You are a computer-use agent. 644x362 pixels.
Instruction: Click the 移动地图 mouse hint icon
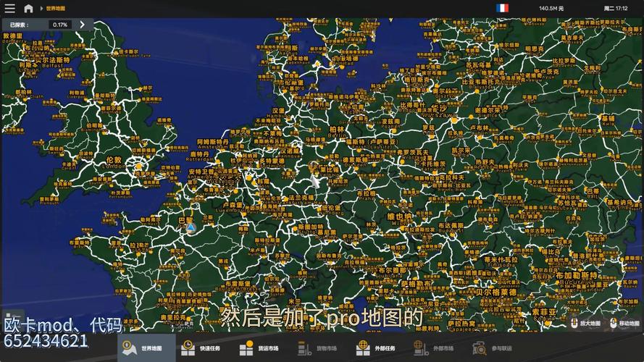pyautogui.click(x=613, y=324)
